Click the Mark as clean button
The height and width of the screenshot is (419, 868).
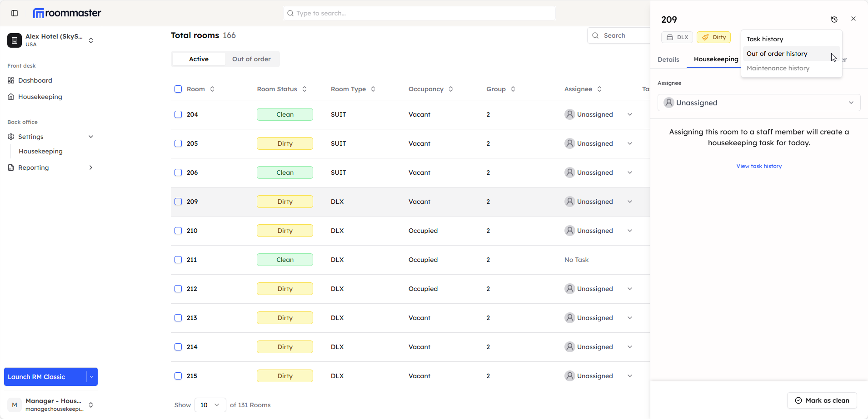822,400
